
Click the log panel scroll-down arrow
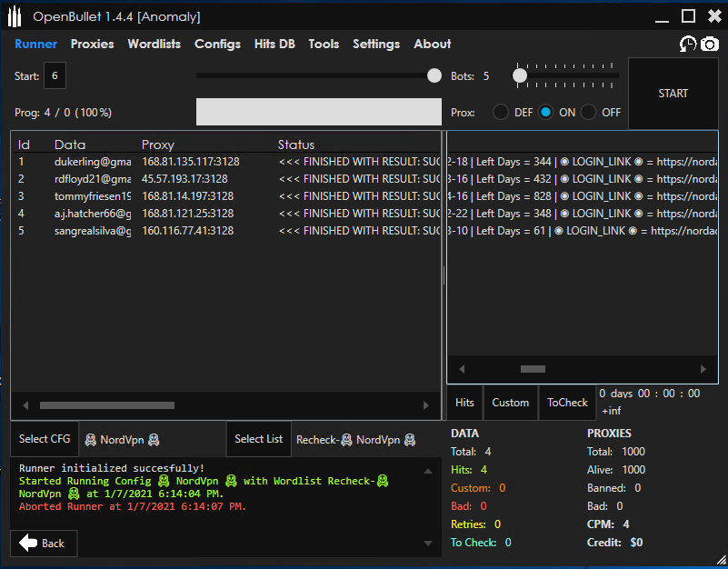tap(428, 543)
